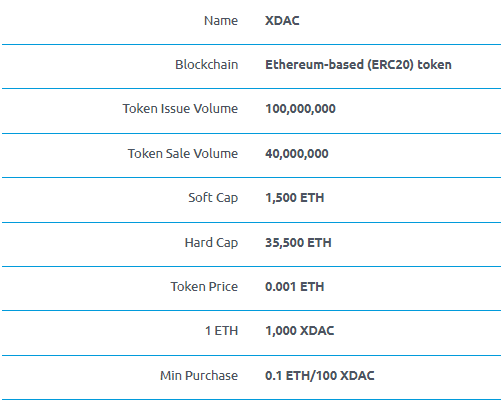Click the blue divider below the Hard Cap row

coord(251,266)
